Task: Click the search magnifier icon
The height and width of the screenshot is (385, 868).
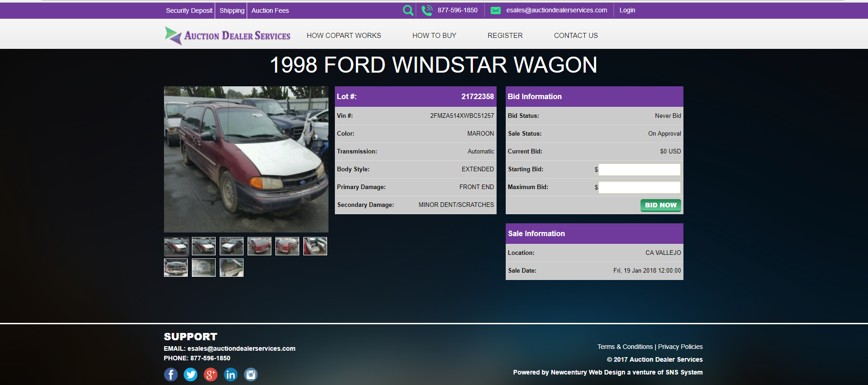Action: click(408, 10)
